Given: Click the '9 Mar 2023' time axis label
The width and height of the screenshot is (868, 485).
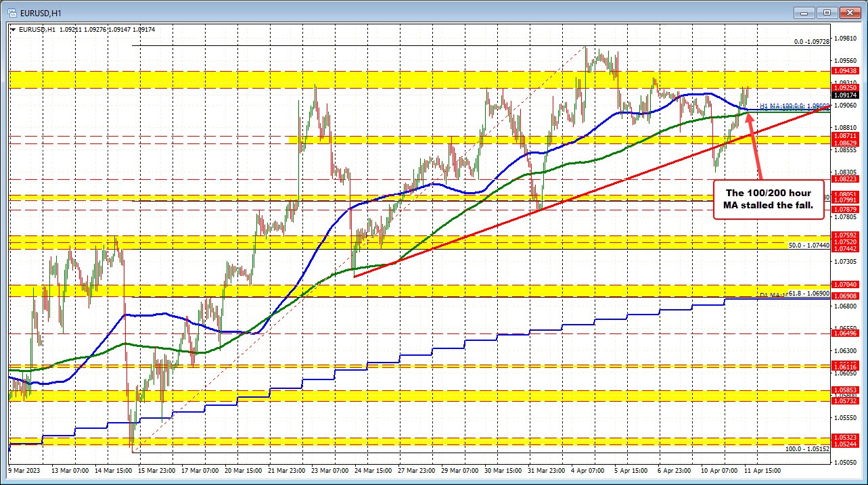Looking at the screenshot, I should [x=24, y=469].
